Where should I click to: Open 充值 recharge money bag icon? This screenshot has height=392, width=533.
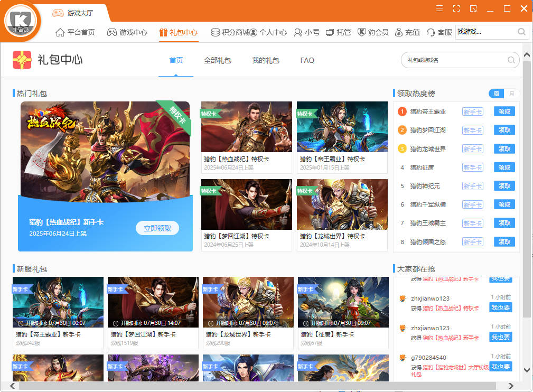coord(399,32)
